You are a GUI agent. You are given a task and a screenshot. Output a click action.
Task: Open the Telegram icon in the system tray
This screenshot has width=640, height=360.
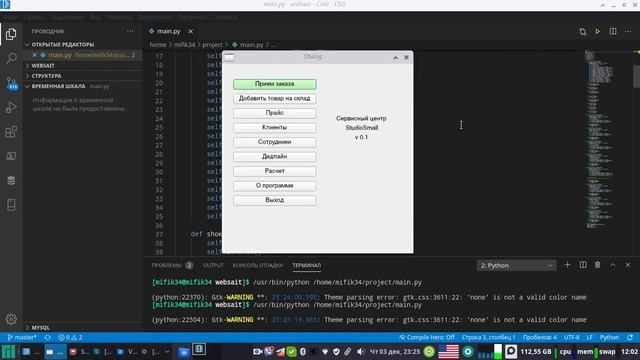click(x=280, y=351)
